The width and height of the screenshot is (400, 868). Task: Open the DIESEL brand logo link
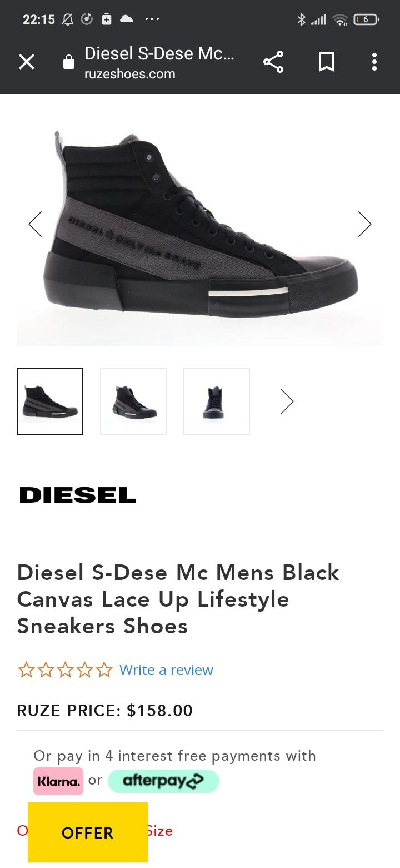(x=78, y=495)
